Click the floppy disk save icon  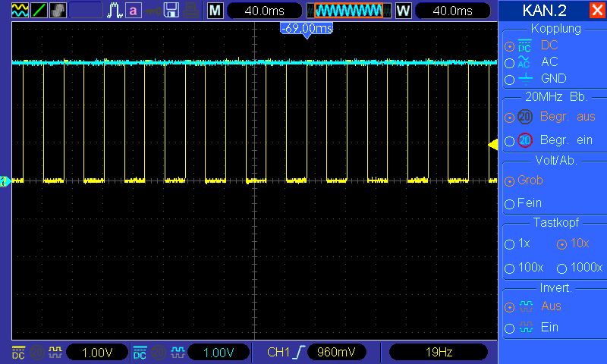(x=172, y=11)
